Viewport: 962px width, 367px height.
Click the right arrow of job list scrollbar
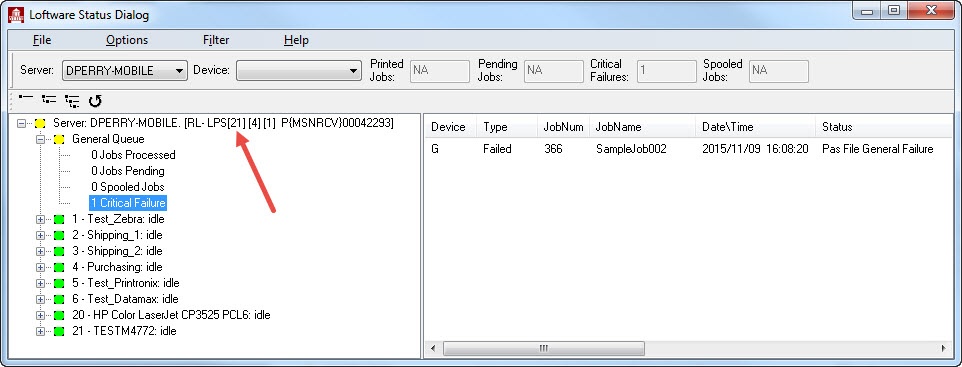click(944, 349)
